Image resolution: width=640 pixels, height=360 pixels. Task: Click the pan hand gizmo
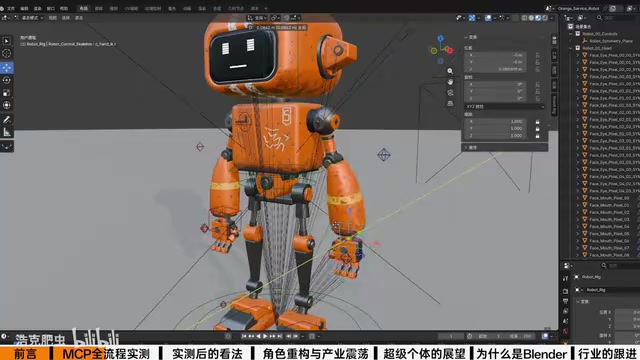click(450, 82)
